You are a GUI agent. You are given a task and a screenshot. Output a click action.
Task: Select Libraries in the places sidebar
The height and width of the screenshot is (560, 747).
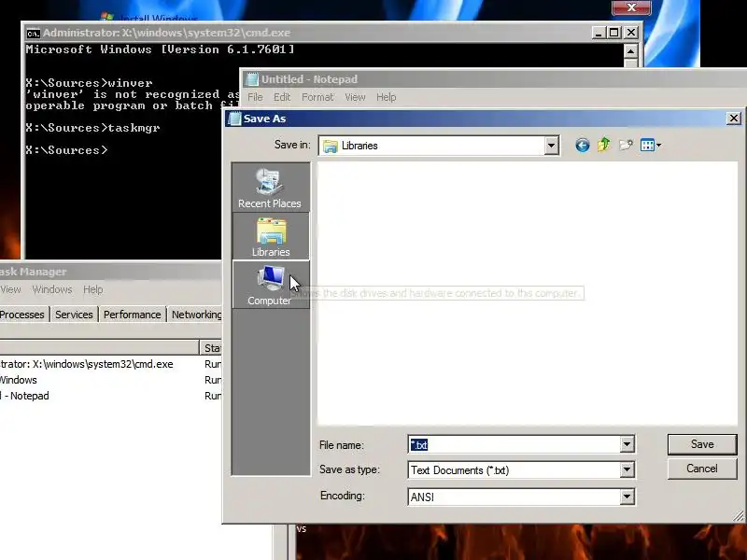coord(270,237)
